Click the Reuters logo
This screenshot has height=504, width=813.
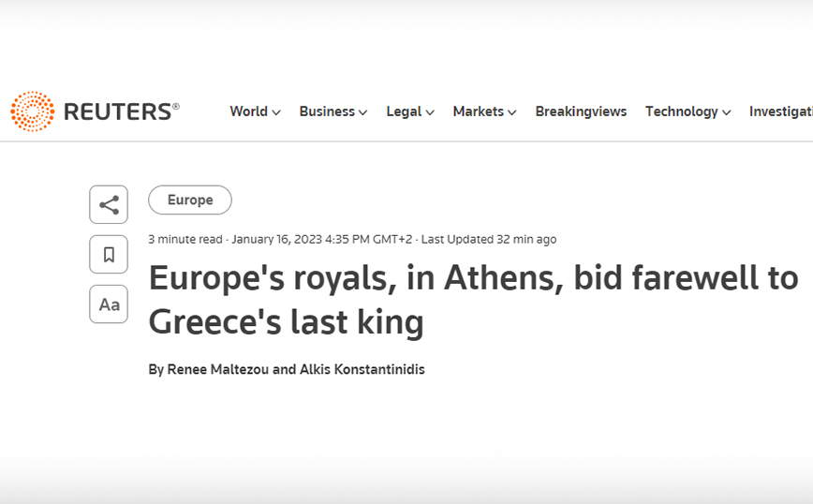coord(95,111)
